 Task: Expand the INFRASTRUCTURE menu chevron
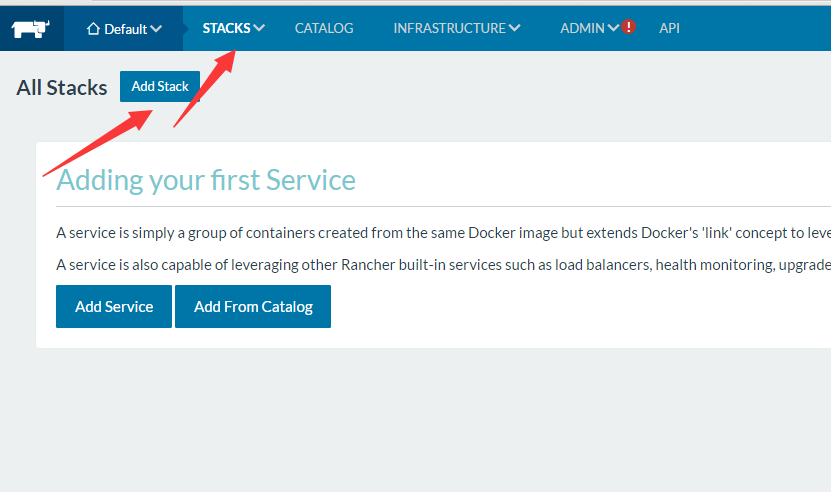tap(514, 28)
